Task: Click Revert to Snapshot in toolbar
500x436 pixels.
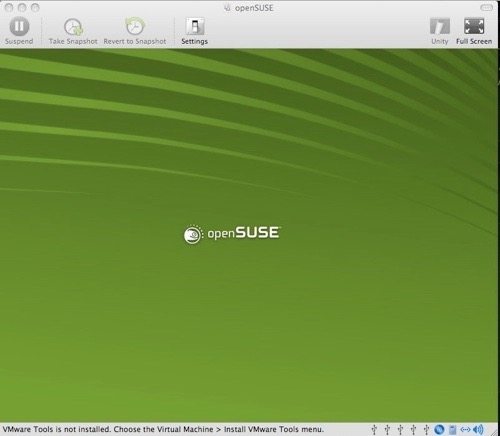Action: pos(135,31)
